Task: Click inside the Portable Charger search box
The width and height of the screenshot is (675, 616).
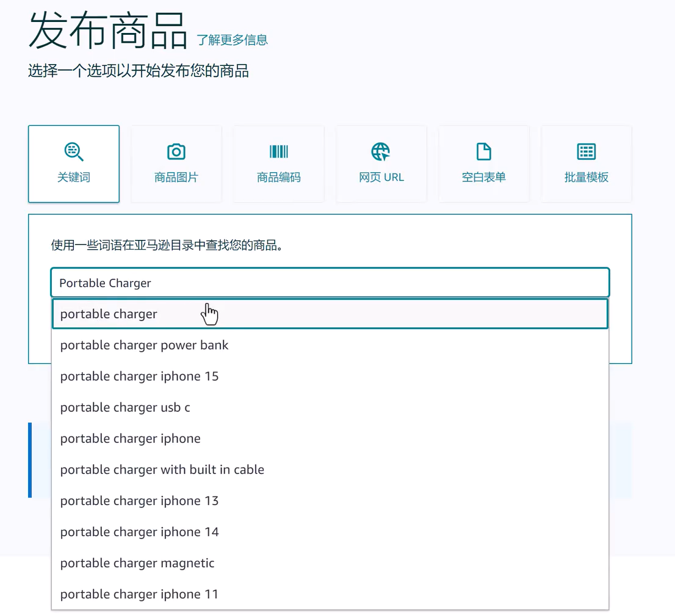Action: pos(330,282)
